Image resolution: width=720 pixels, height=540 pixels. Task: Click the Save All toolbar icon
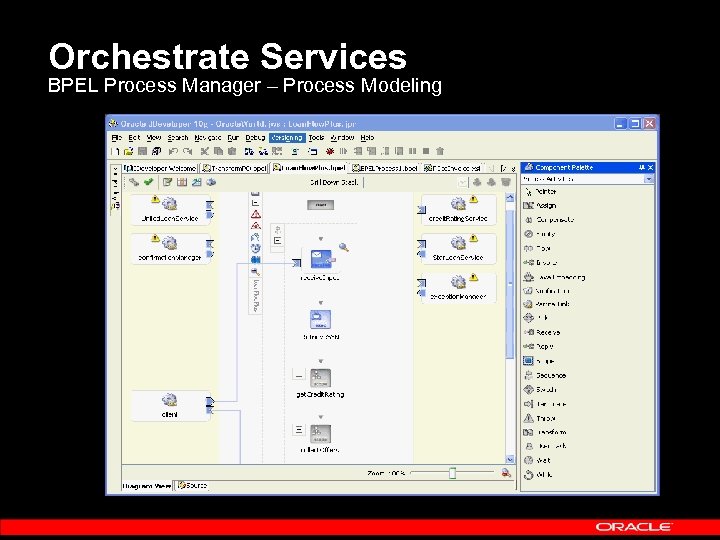(156, 151)
